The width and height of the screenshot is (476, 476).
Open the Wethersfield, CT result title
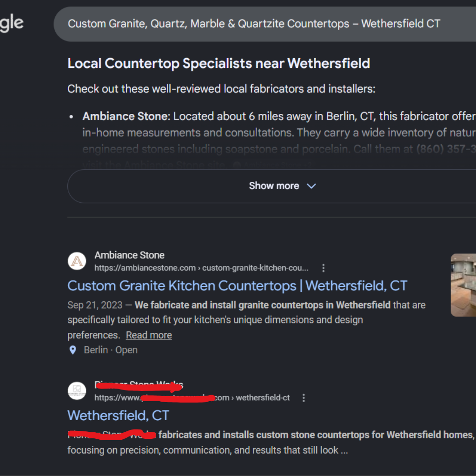click(x=118, y=416)
